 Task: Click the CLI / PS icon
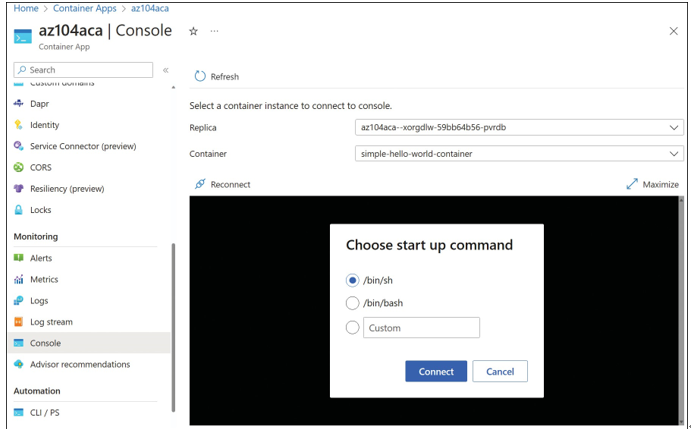[19, 412]
